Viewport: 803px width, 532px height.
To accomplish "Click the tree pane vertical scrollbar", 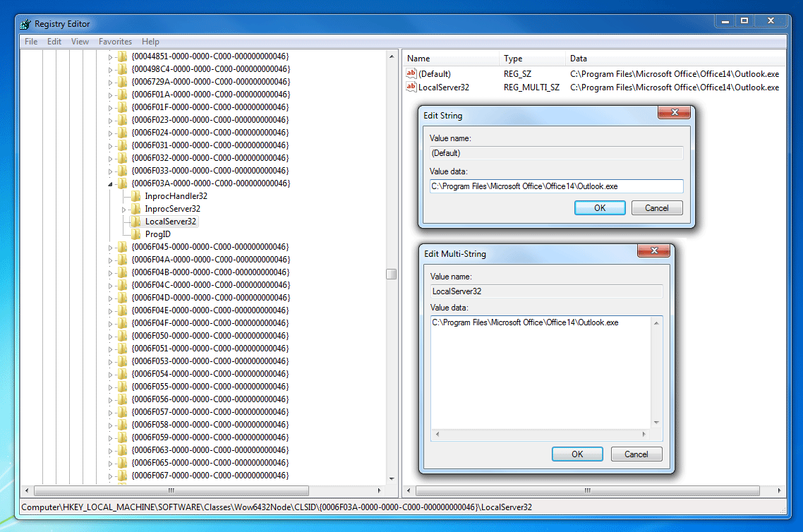I will click(x=392, y=274).
